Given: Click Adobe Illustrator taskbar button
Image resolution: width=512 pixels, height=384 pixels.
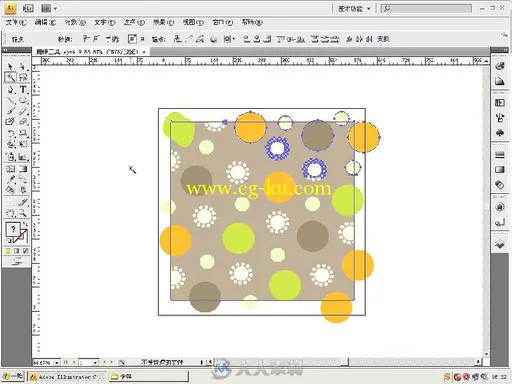Looking at the screenshot, I should pos(66,377).
